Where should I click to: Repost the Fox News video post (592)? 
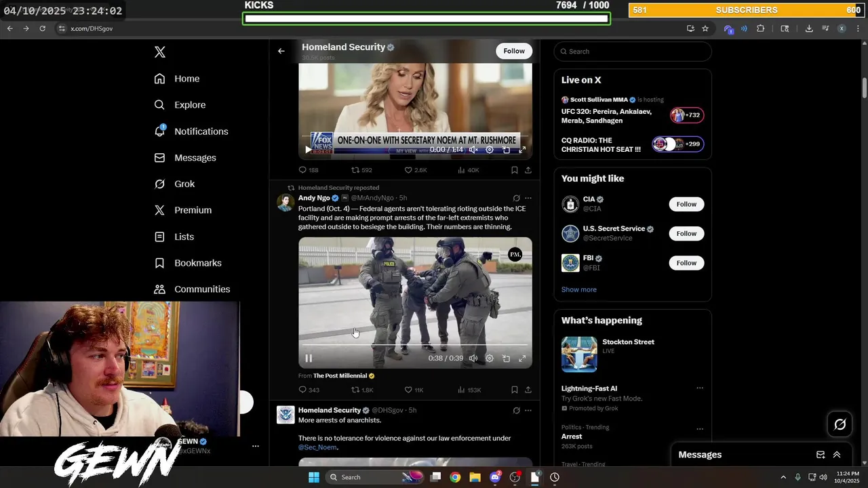pos(361,170)
